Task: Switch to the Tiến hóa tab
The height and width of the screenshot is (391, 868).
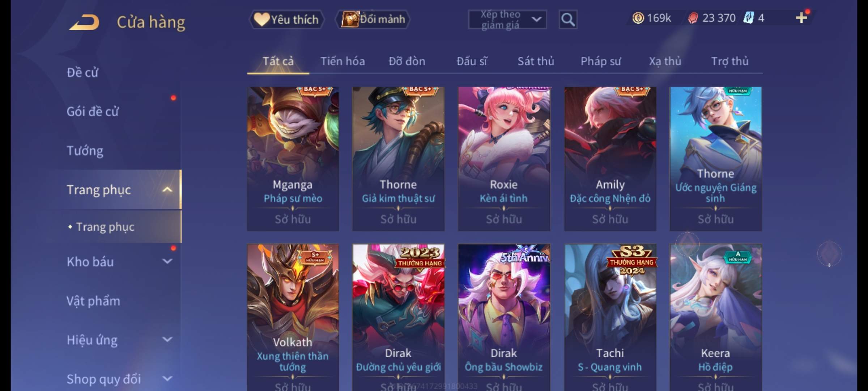Action: click(342, 61)
